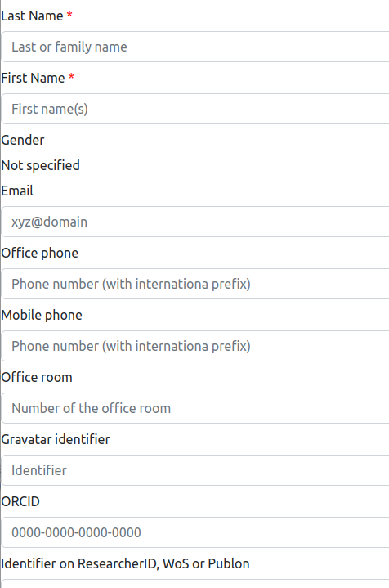Open the Gender 'Not specified' dropdown
Viewport: 389px width, 588px height.
point(41,165)
